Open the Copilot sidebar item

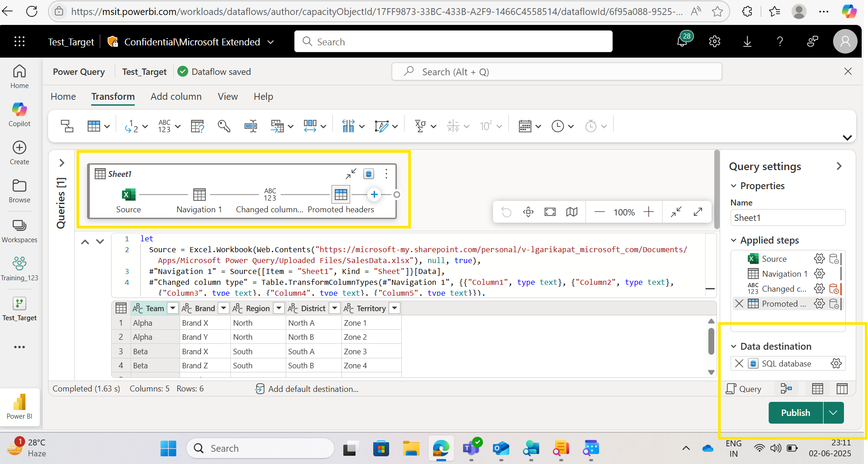pyautogui.click(x=20, y=114)
